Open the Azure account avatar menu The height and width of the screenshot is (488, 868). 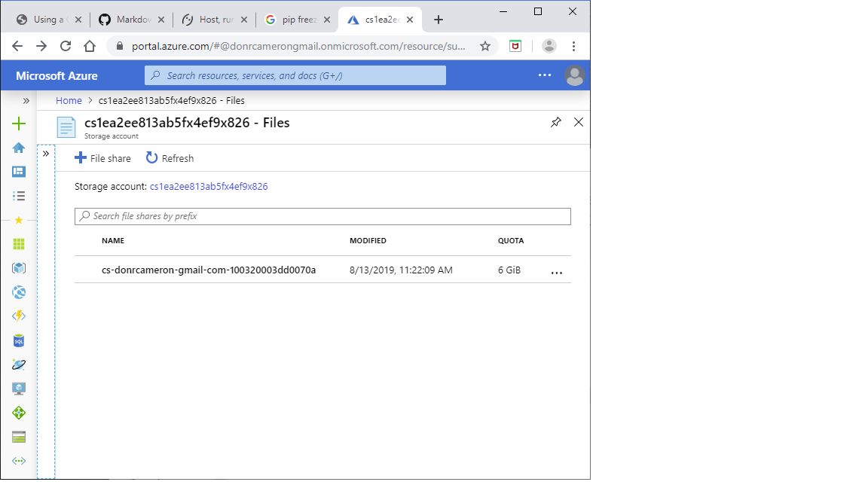tap(575, 75)
